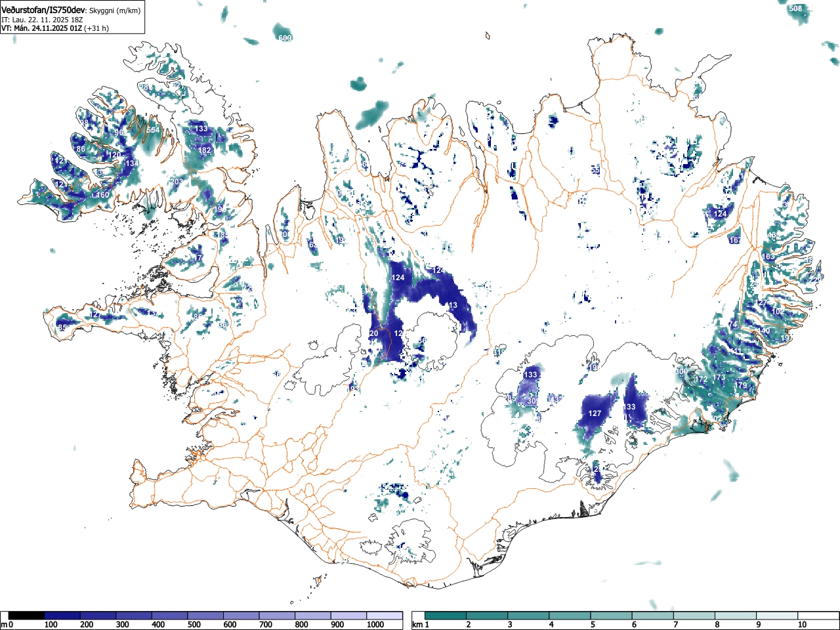The height and width of the screenshot is (630, 840).
Task: Click the 86 value on the Westfjords peninsula
Action: tap(81, 149)
